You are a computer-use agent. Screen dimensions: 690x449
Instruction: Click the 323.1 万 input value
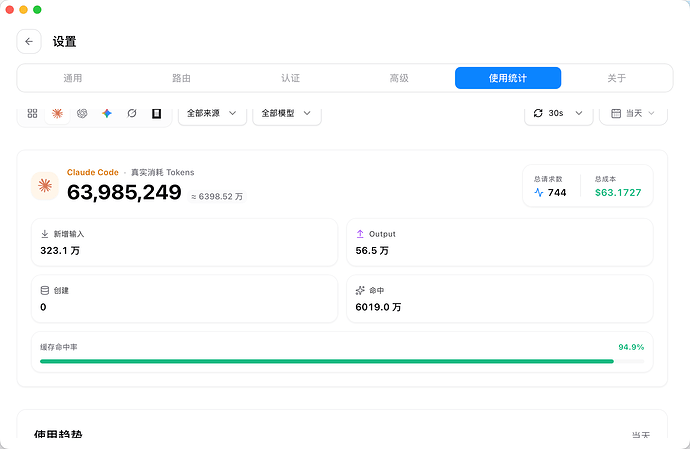pos(60,250)
